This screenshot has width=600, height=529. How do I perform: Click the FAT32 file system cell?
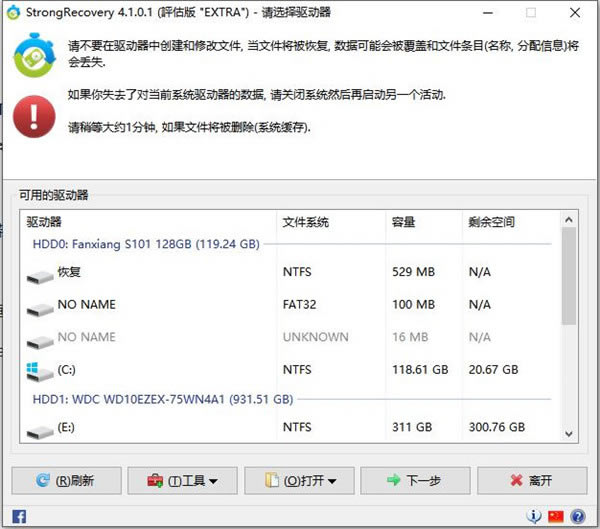coord(299,305)
